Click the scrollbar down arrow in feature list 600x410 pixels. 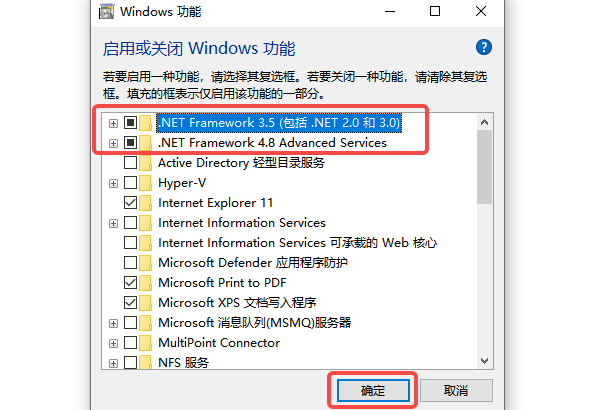click(x=485, y=361)
